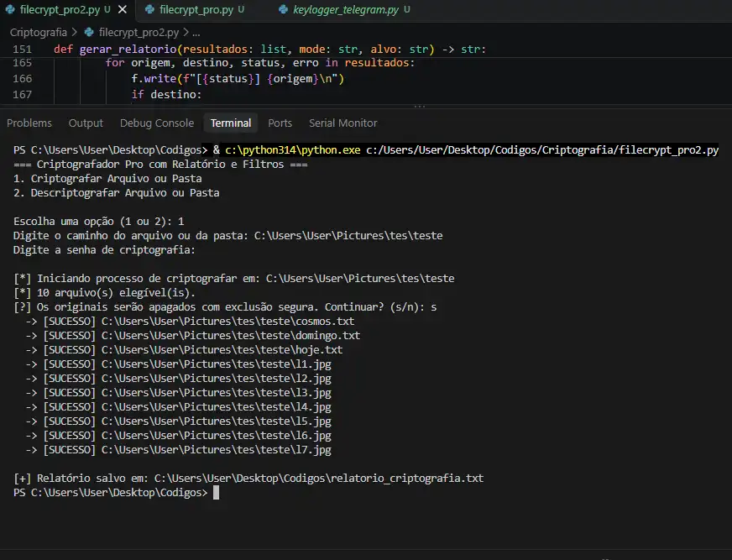The image size is (732, 560).
Task: Click the 'Escolha uma opção' prompt line
Action: (98, 222)
